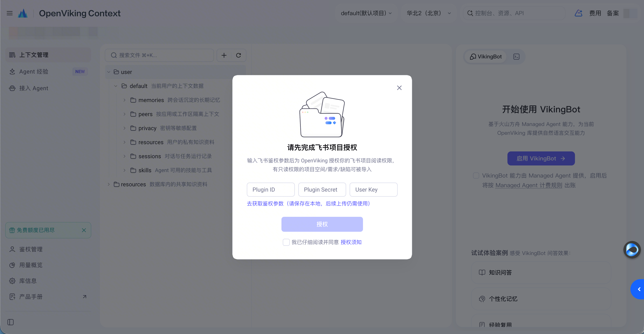Tick the VikingBot Managed Agent billing checkbox

(476, 176)
